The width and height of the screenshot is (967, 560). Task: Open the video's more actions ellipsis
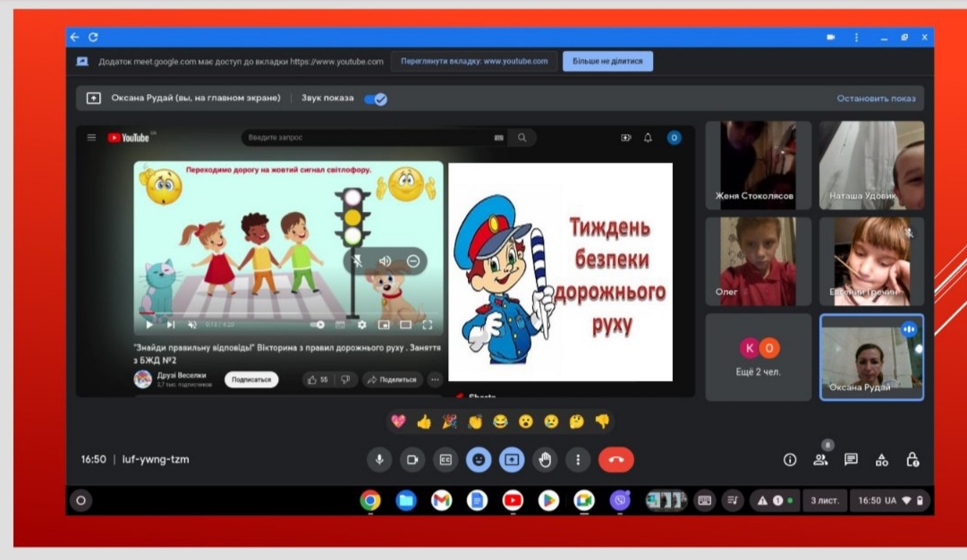click(435, 380)
